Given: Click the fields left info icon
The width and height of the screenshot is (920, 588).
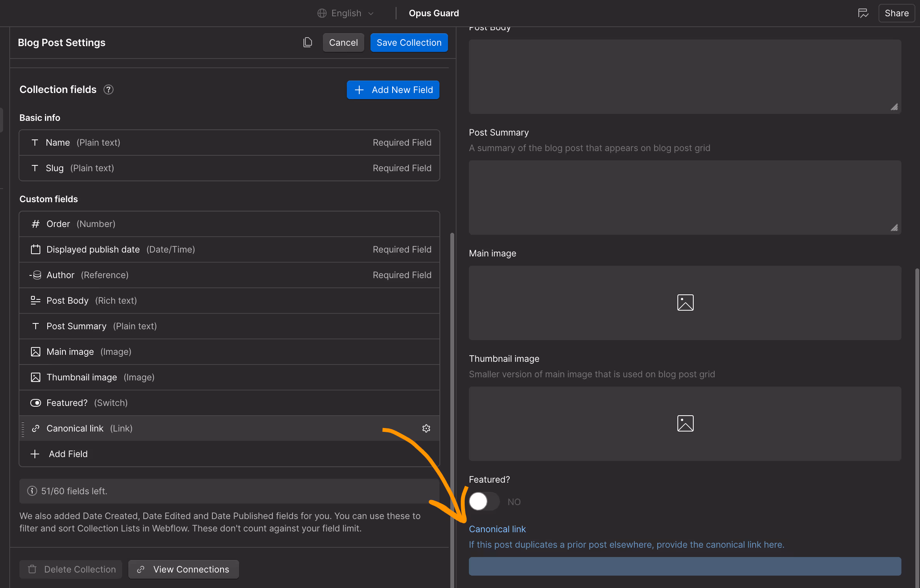Looking at the screenshot, I should (x=32, y=491).
